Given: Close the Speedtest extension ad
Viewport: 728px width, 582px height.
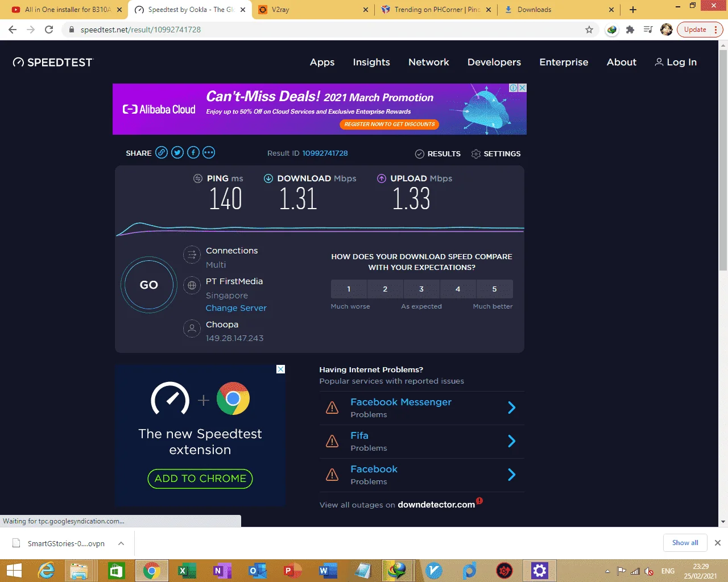Looking at the screenshot, I should coord(280,369).
